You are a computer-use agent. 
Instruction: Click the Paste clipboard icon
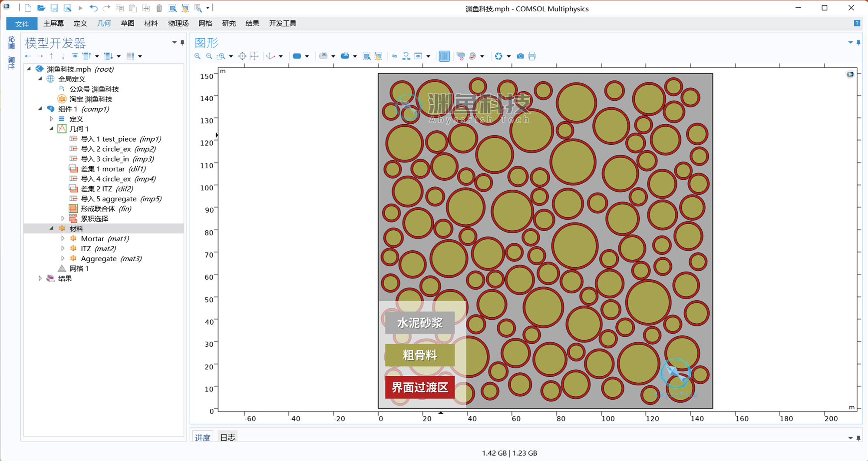pyautogui.click(x=133, y=8)
